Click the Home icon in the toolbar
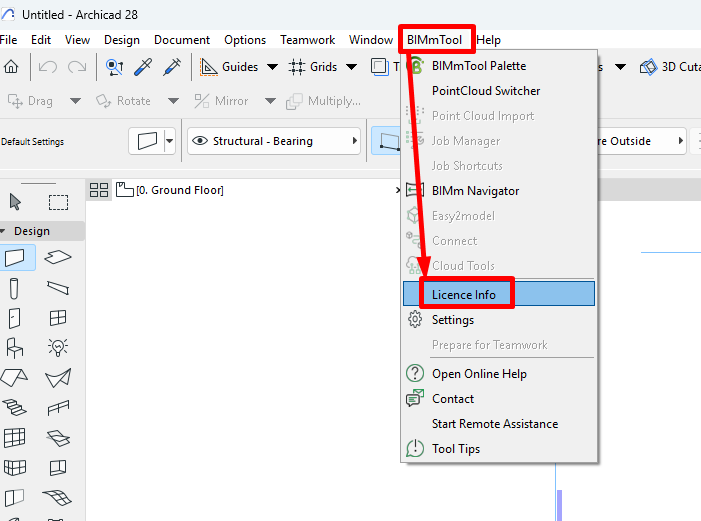The image size is (701, 521). [11, 67]
